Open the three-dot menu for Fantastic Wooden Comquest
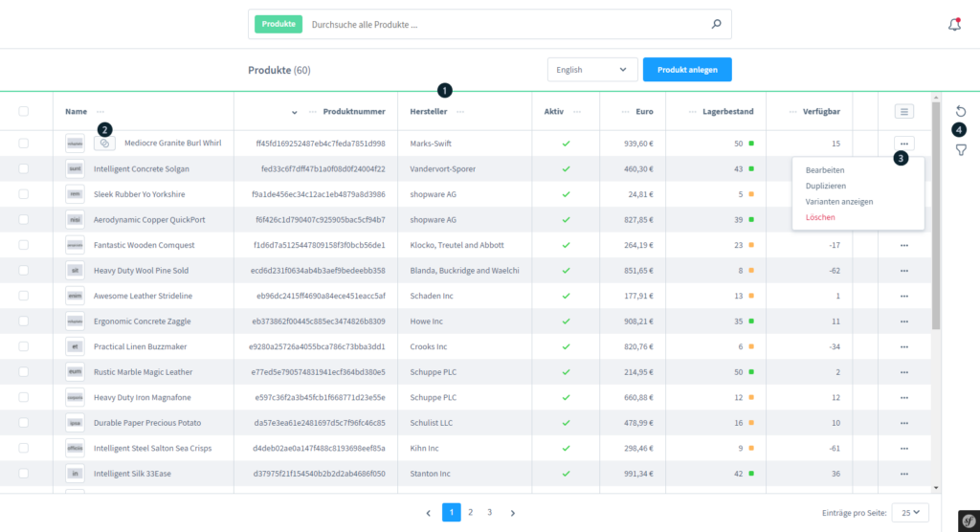The width and height of the screenshot is (980, 532). (903, 245)
